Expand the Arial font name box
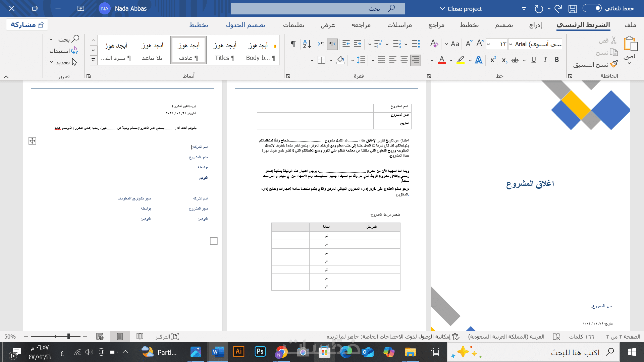Image resolution: width=644 pixels, height=362 pixels. click(511, 44)
